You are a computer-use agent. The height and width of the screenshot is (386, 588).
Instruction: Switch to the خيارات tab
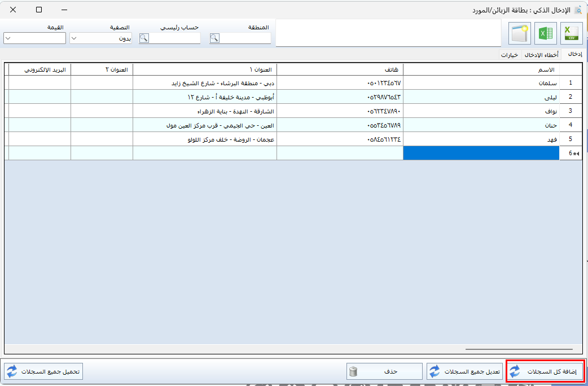tap(510, 55)
